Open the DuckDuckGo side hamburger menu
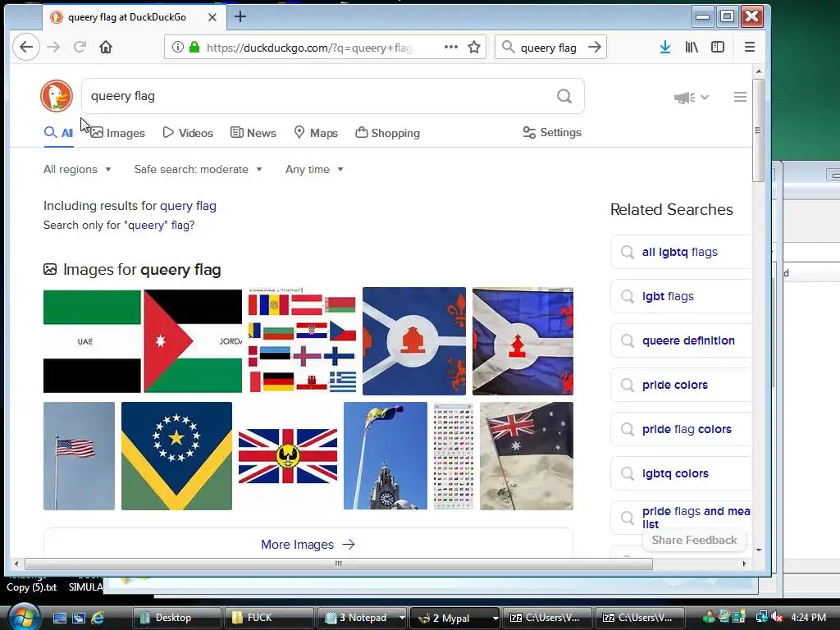Screen dimensions: 840x630 [x=740, y=97]
